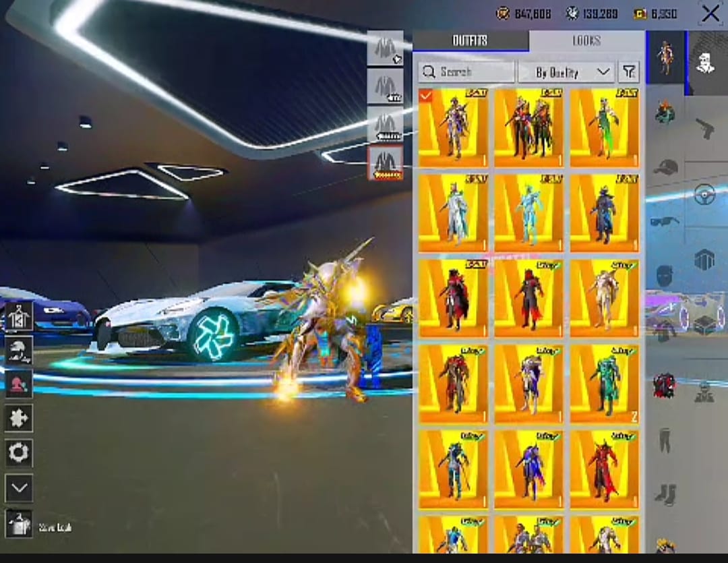The height and width of the screenshot is (563, 728).
Task: Open the funnel filter icon
Action: 629,72
